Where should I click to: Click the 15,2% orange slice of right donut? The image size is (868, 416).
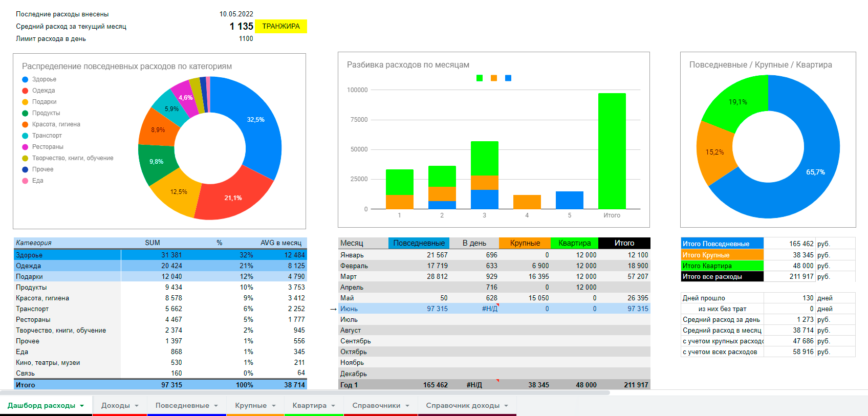coord(714,152)
